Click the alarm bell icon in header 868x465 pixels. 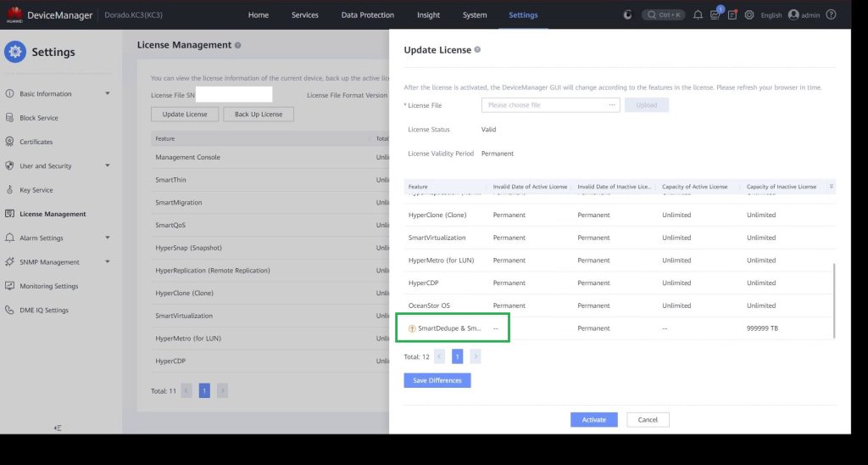point(698,15)
